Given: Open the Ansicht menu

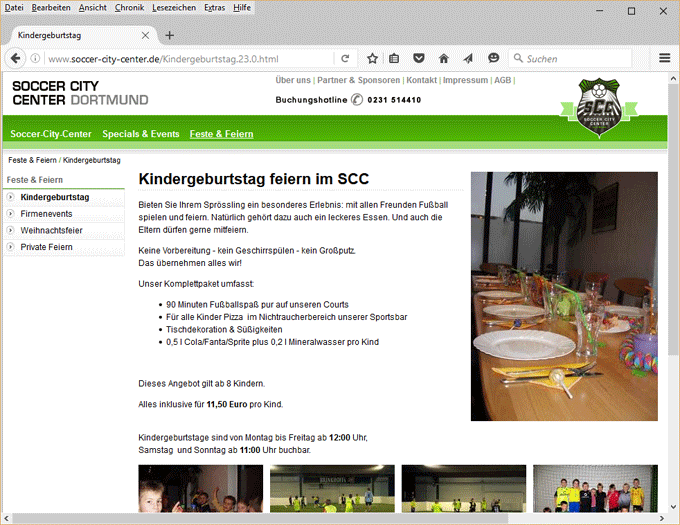Looking at the screenshot, I should (92, 7).
